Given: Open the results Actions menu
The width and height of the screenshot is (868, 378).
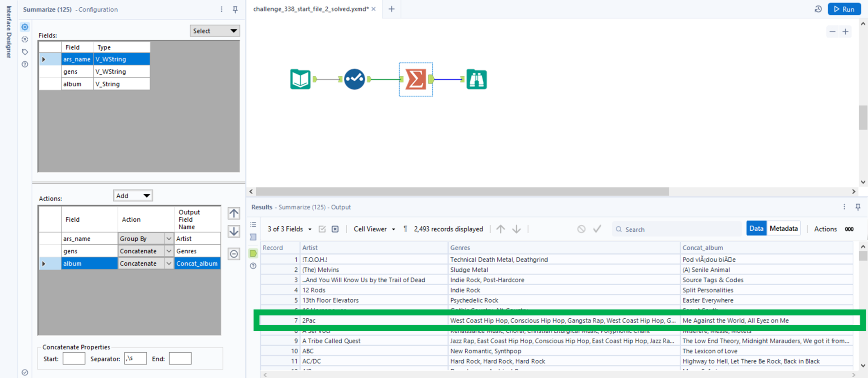Looking at the screenshot, I should (x=825, y=229).
